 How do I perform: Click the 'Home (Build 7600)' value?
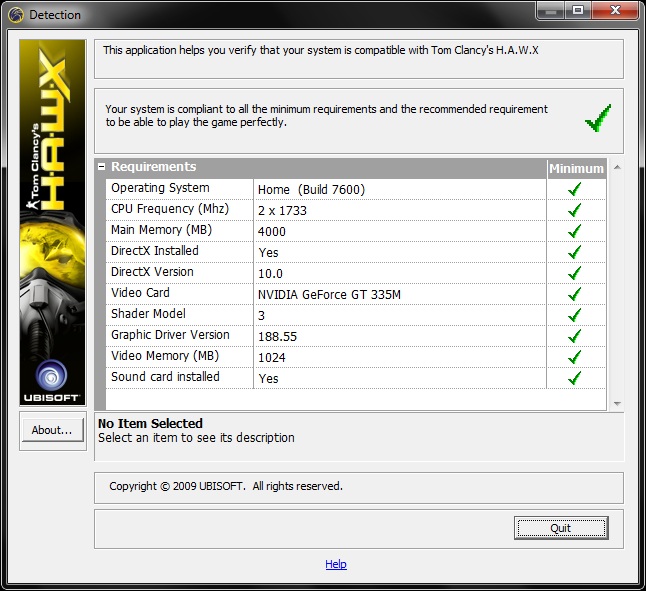[311, 190]
